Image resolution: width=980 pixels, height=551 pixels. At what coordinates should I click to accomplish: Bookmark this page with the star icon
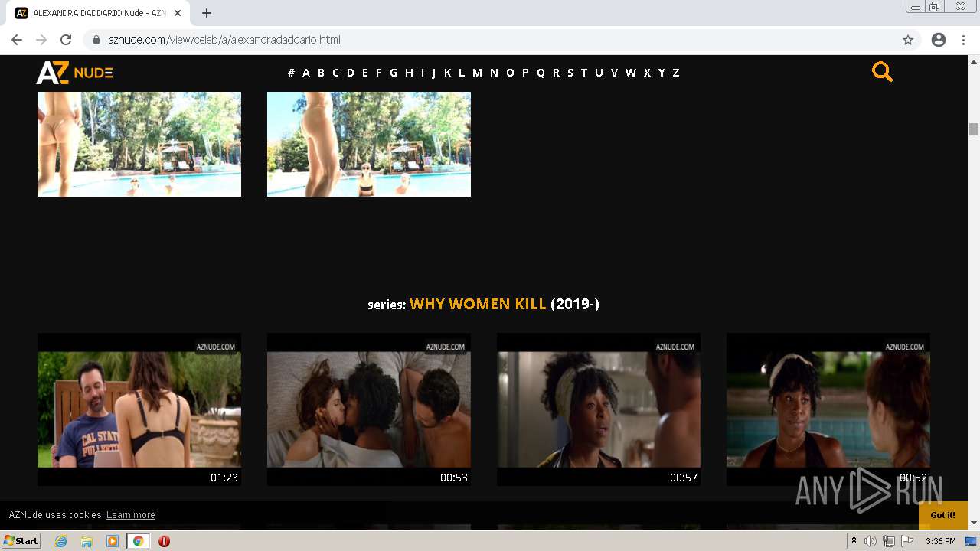[x=908, y=40]
